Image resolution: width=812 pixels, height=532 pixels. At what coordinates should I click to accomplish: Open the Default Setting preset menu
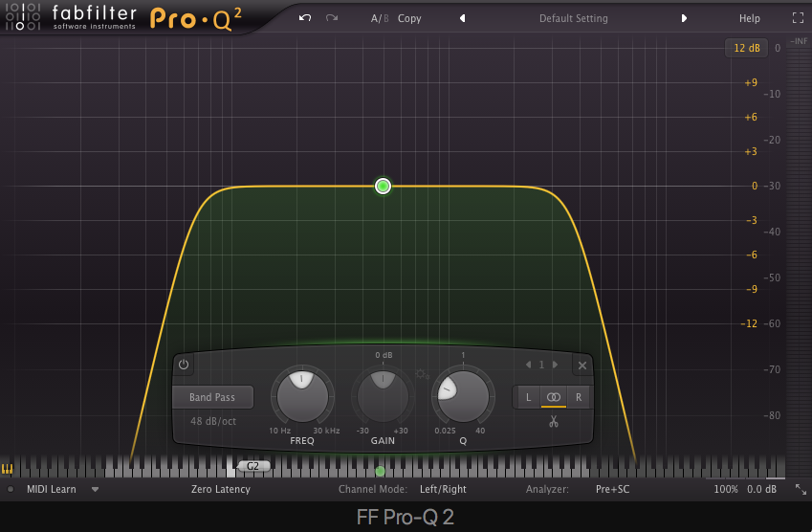pos(573,18)
